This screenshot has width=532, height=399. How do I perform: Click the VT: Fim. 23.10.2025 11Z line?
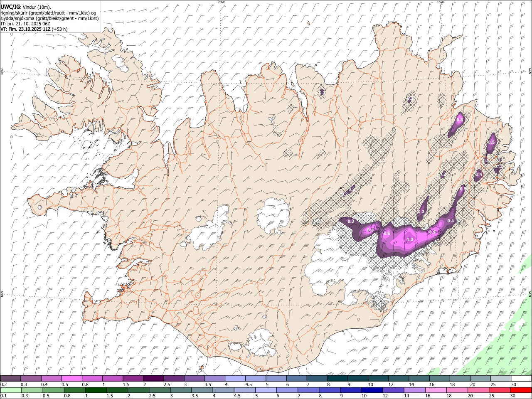[x=34, y=29]
